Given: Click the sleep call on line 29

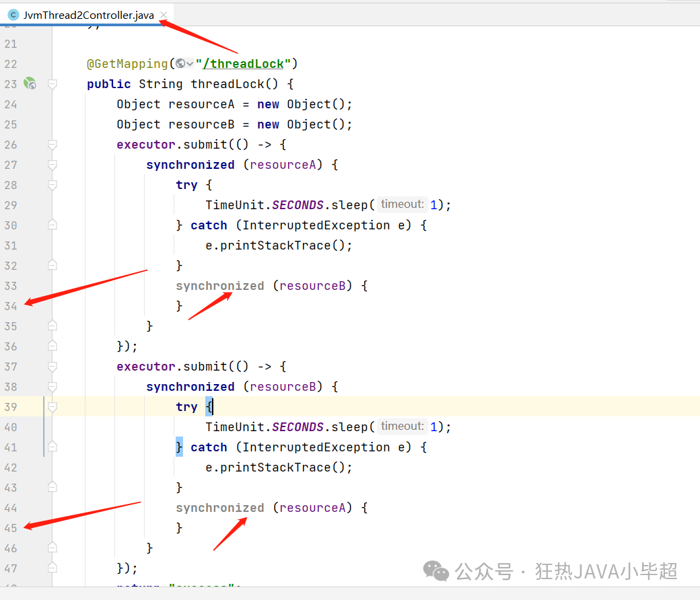Looking at the screenshot, I should pos(349,204).
